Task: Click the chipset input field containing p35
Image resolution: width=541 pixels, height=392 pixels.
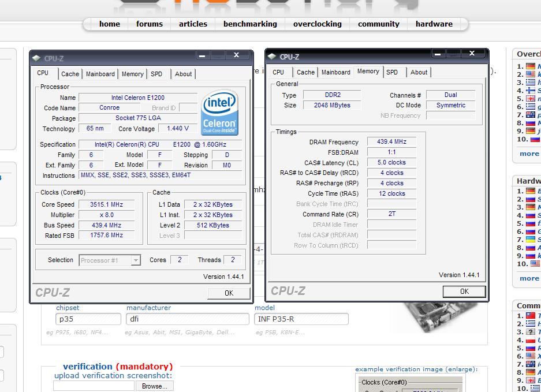Action: click(88, 319)
